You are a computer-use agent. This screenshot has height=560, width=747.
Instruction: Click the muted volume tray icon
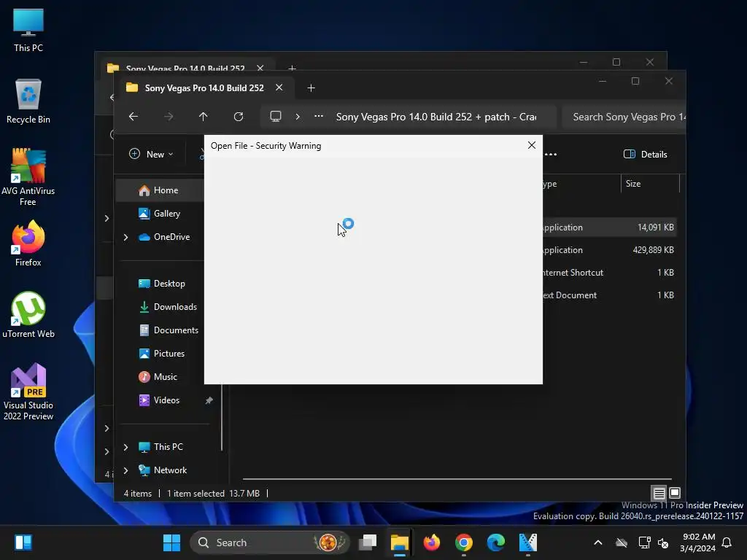[662, 542]
